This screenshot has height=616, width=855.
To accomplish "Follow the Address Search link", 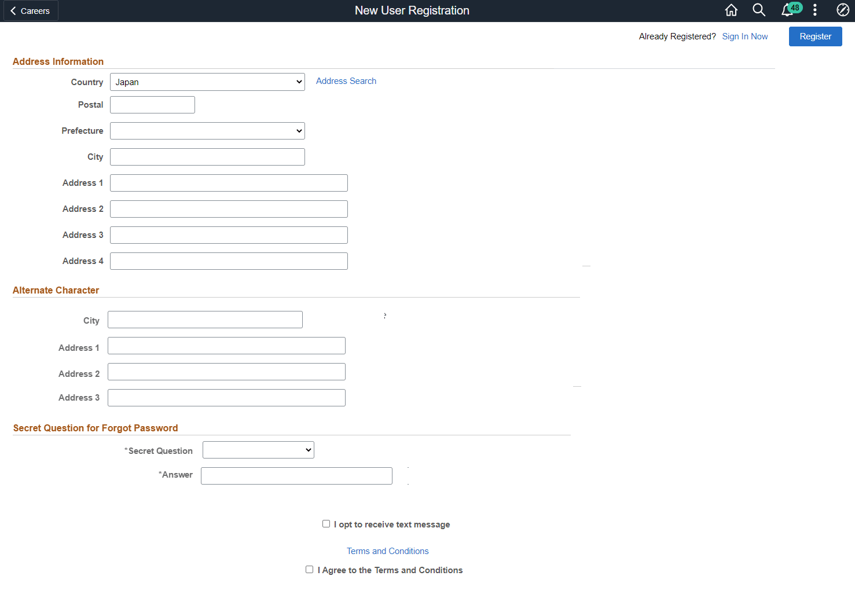I will click(346, 81).
